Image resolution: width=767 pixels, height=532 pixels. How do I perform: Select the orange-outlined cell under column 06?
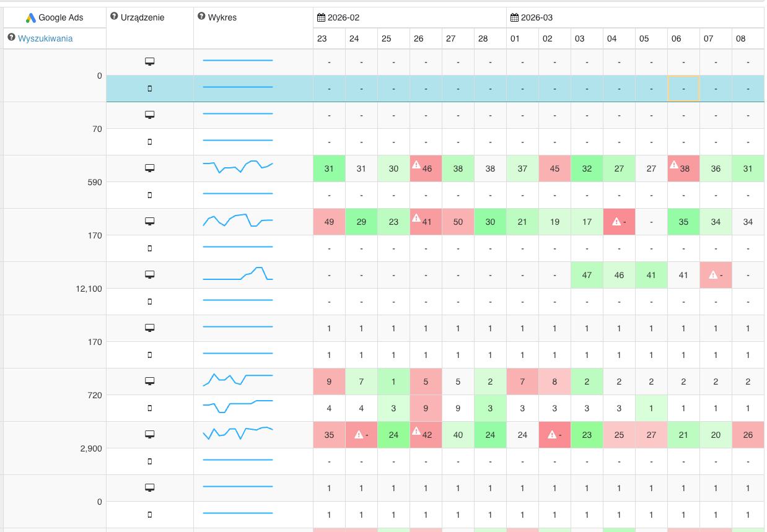[x=683, y=88]
